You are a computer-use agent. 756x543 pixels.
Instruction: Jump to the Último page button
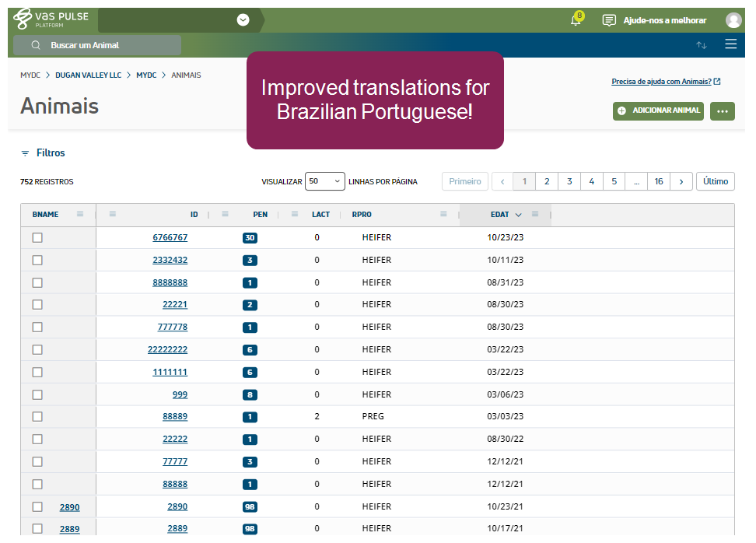pyautogui.click(x=715, y=181)
